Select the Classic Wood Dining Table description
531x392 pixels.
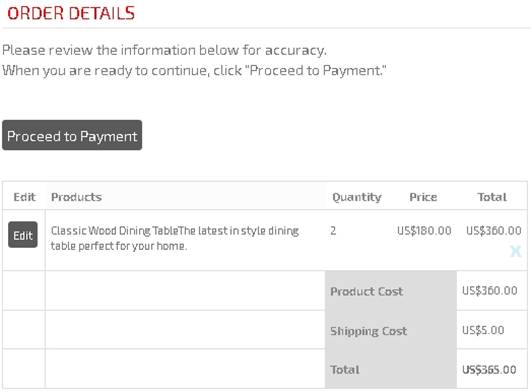(175, 238)
